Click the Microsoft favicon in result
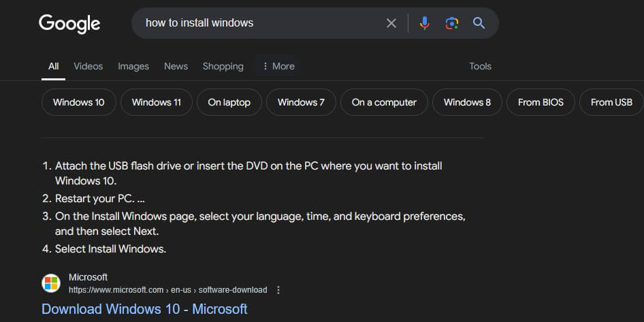Viewport: 644px width, 322px height. point(51,283)
